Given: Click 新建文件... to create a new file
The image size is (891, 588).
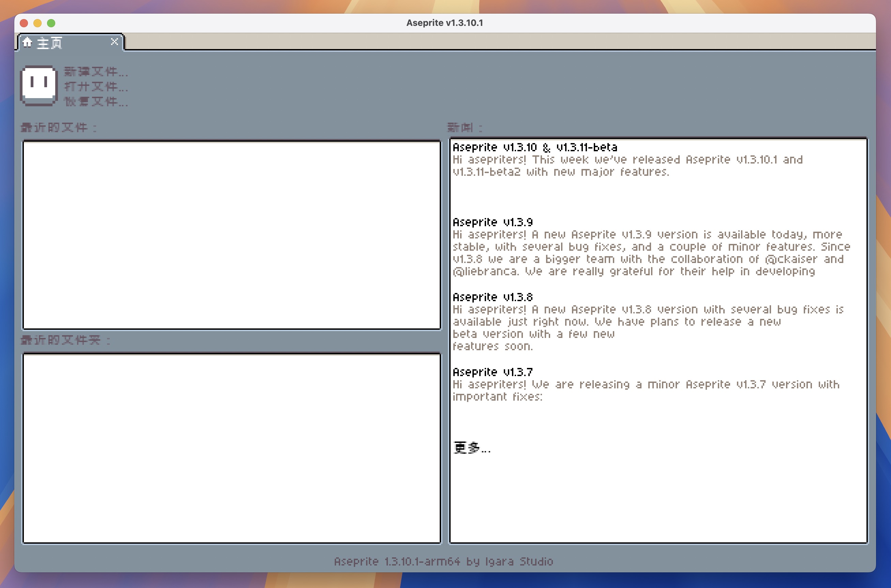Looking at the screenshot, I should (96, 72).
